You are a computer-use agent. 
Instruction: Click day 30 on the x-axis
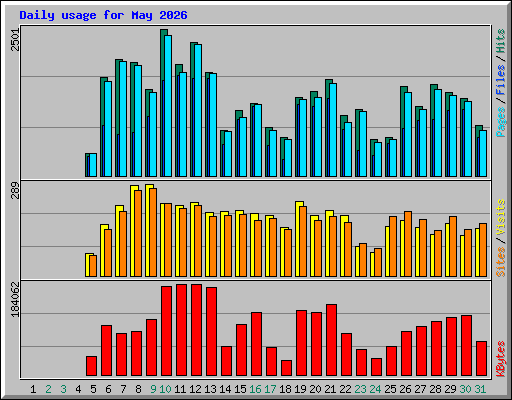click(465, 389)
